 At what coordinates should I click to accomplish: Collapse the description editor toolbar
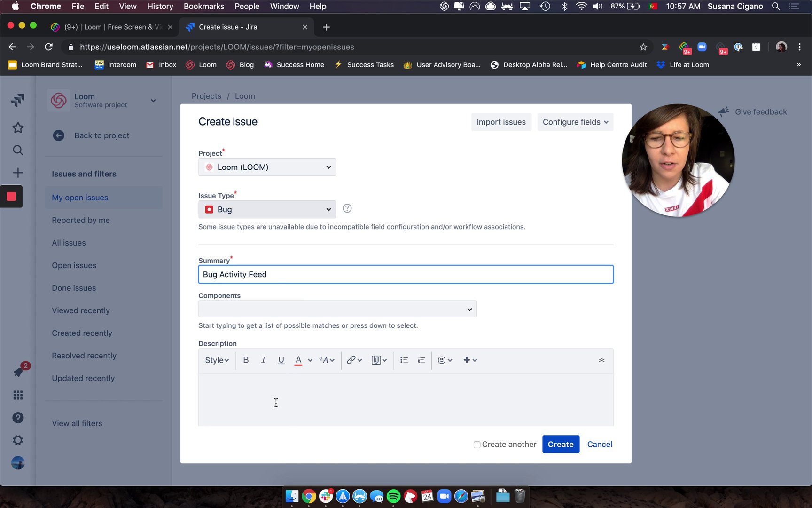[x=601, y=360]
